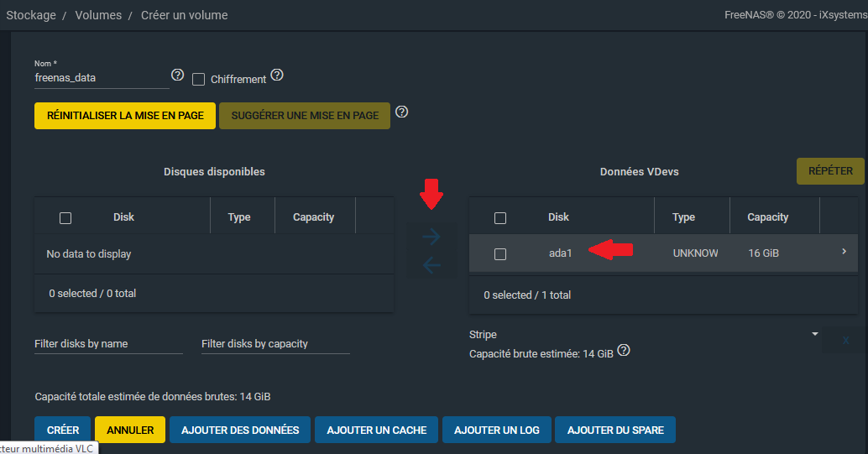Open the Stripe layout dropdown
The image size is (868, 454).
(643, 334)
